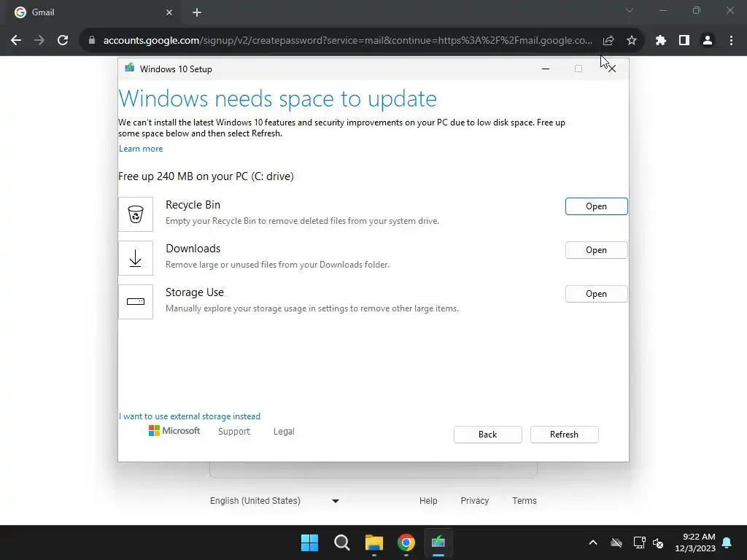
Task: Click the muted volume tray icon
Action: pyautogui.click(x=659, y=542)
